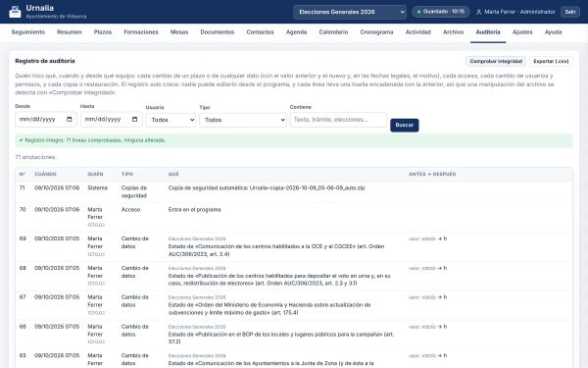The width and height of the screenshot is (588, 368).
Task: Switch to the Plazos tab
Action: pos(103,32)
